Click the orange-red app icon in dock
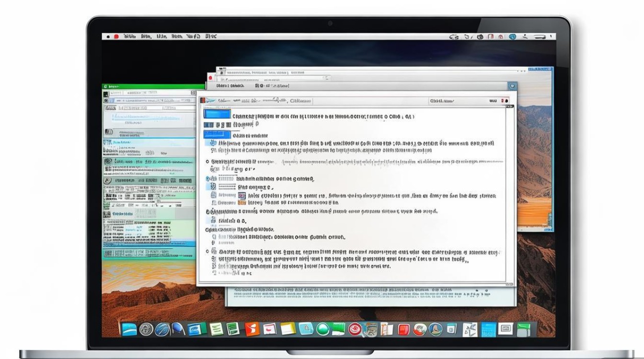This screenshot has height=359, width=644. tap(252, 329)
